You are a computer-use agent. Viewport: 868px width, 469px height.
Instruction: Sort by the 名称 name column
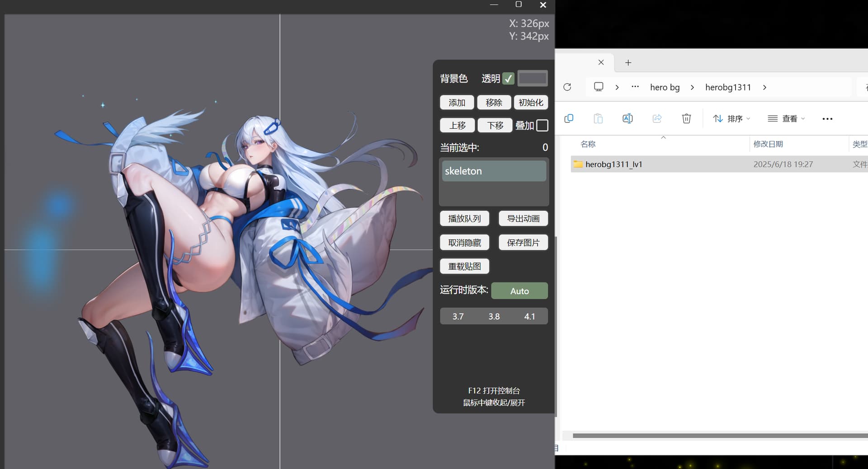tap(588, 144)
